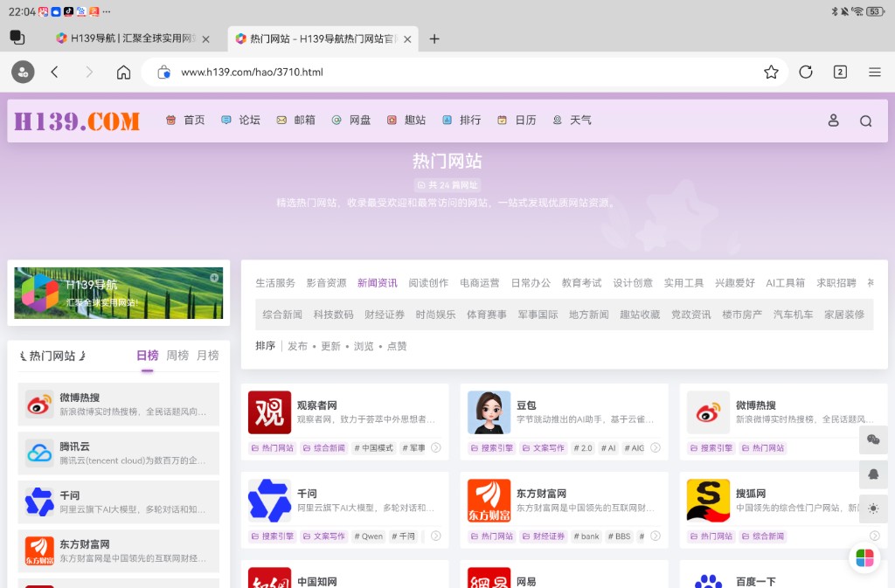895x588 pixels.
Task: Bookmark page with the star icon
Action: (771, 72)
